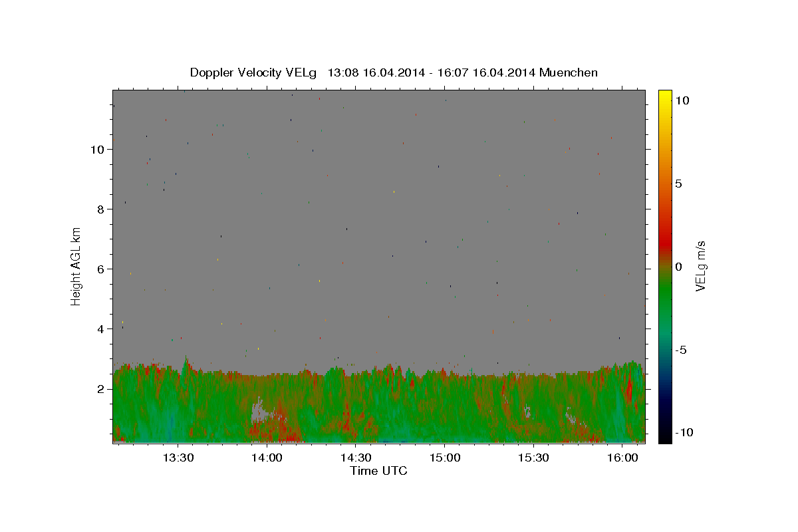Click the 'Height AGL km' axis label

tap(76, 267)
